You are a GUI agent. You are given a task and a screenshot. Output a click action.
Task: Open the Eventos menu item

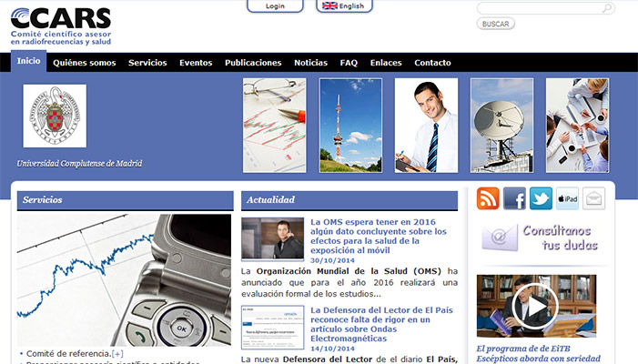pos(196,63)
